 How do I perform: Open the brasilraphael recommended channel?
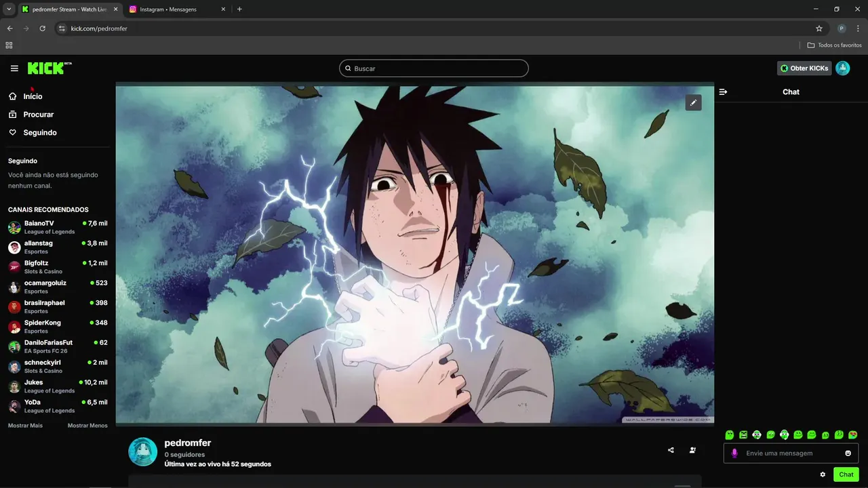(58, 307)
